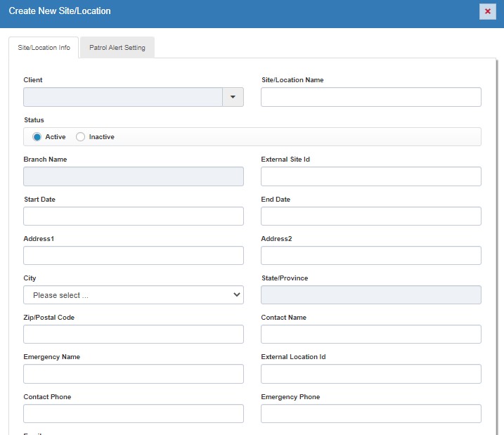Click the Zip/Postal Code field
The image size is (504, 435).
click(134, 335)
